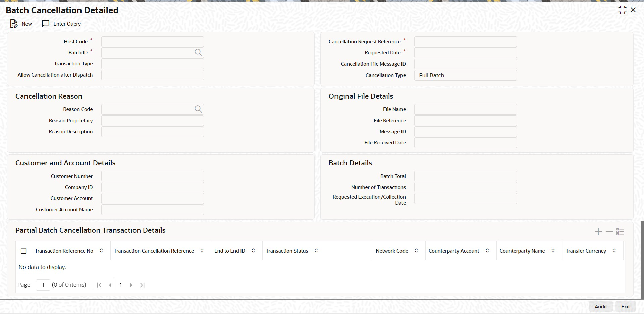Click the Exit button
The height and width of the screenshot is (315, 644).
pos(625,306)
